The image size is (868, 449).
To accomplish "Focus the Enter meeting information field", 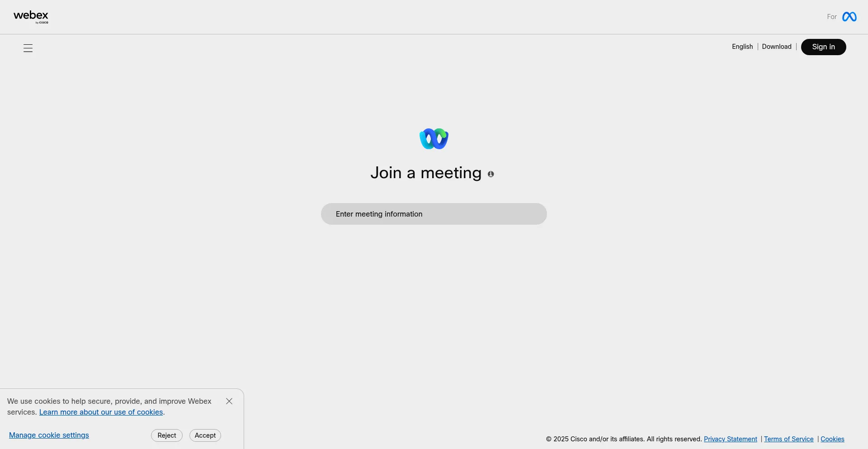I will pyautogui.click(x=434, y=214).
